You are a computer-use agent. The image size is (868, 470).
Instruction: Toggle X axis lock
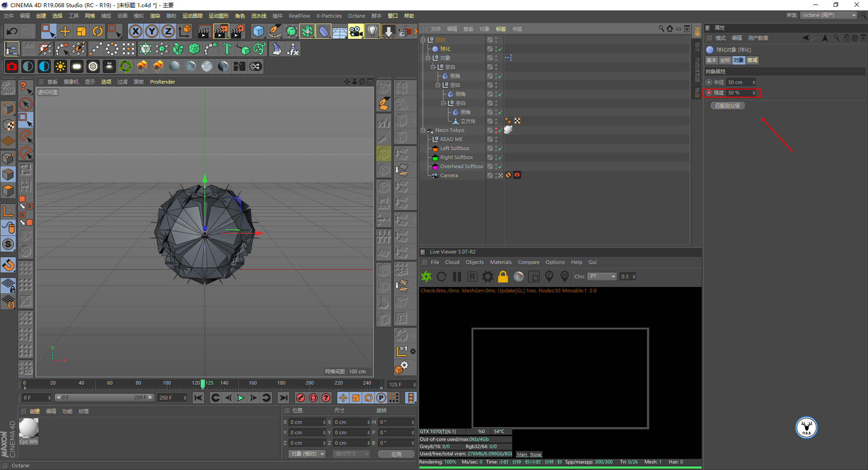pyautogui.click(x=135, y=31)
